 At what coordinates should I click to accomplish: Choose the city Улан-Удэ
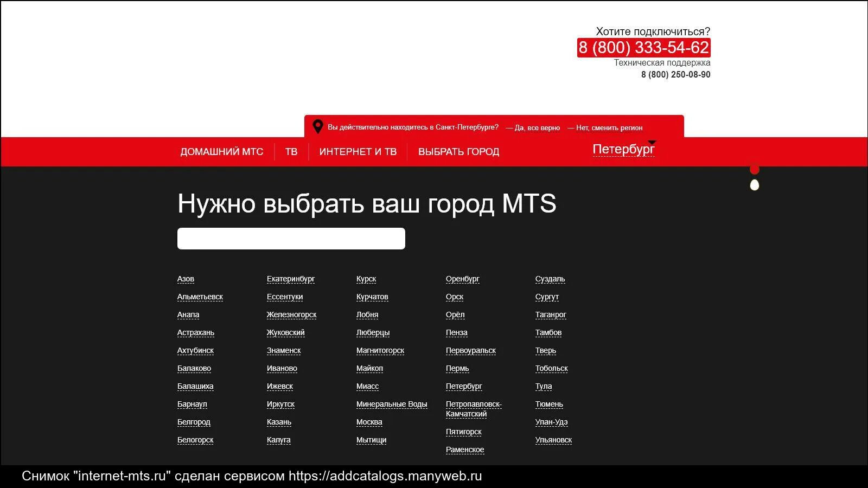(551, 422)
